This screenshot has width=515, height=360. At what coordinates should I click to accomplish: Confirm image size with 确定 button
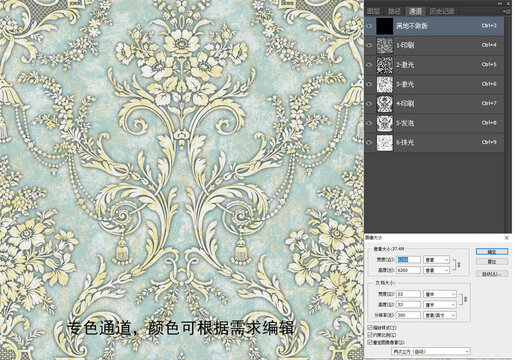click(x=492, y=252)
